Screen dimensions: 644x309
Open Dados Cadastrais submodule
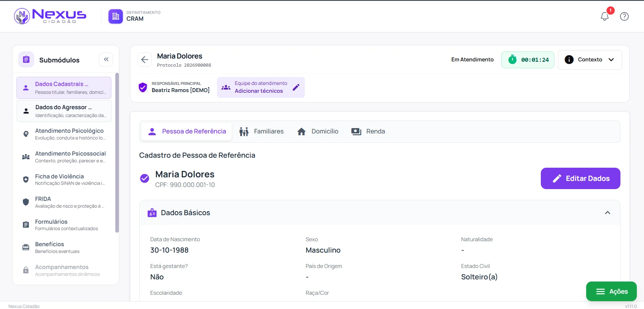pos(64,88)
